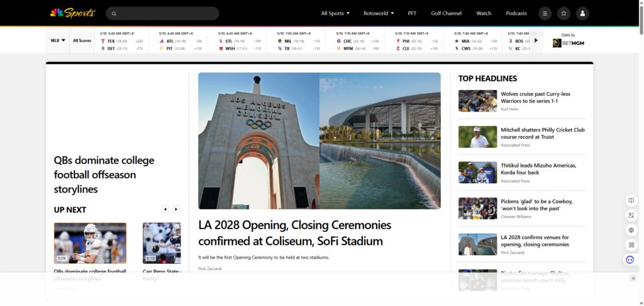Click the TOP HEADLINES heading
The width and height of the screenshot is (644, 306).
tap(487, 79)
